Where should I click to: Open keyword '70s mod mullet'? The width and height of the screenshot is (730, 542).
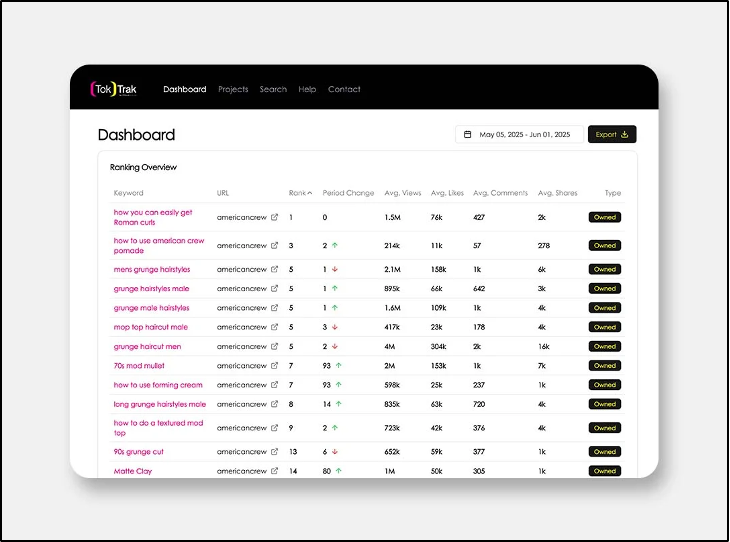pyautogui.click(x=139, y=366)
